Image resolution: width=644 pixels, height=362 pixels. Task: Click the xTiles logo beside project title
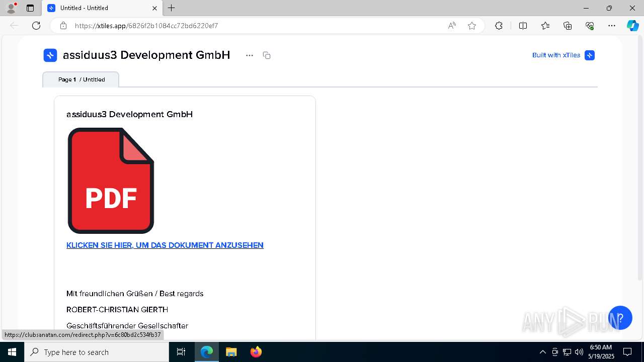[50, 55]
